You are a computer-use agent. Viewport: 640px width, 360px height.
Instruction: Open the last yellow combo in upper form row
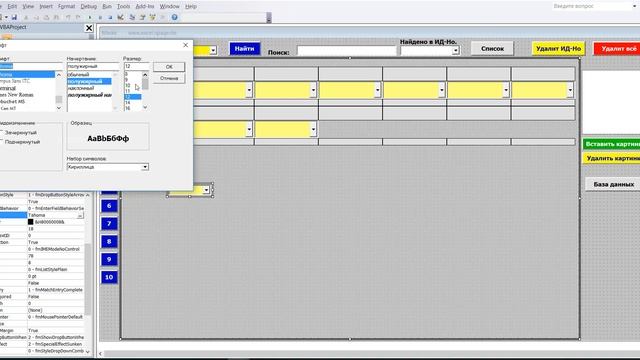pos(570,90)
